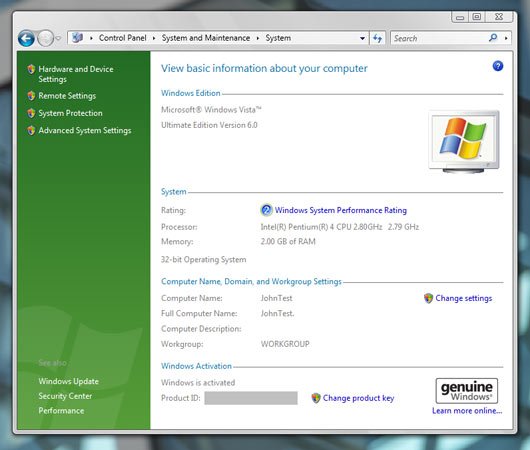Image resolution: width=530 pixels, height=450 pixels.
Task: Click the Change settings link
Action: [463, 298]
